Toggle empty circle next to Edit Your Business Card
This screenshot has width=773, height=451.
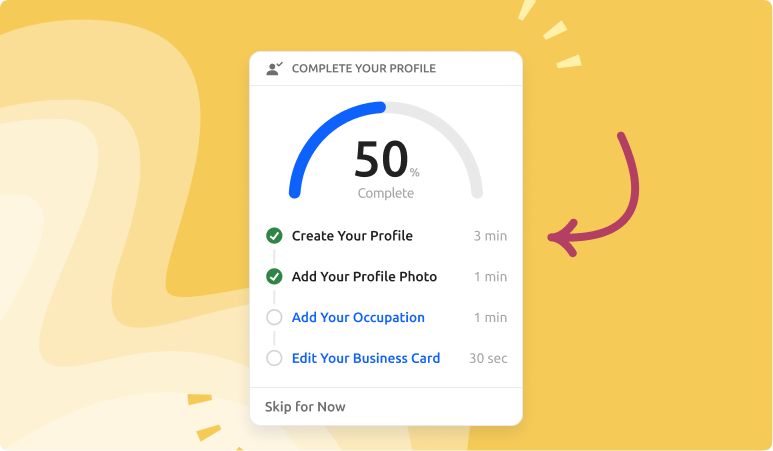274,358
